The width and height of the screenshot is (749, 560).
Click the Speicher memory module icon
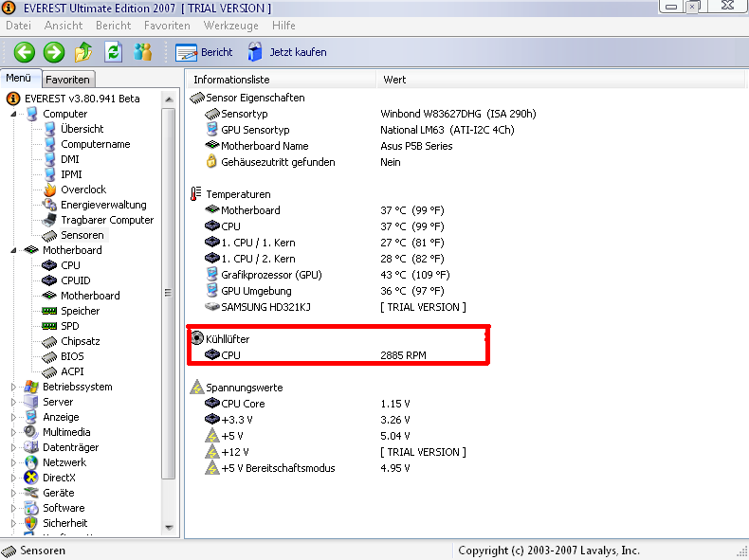pos(49,311)
